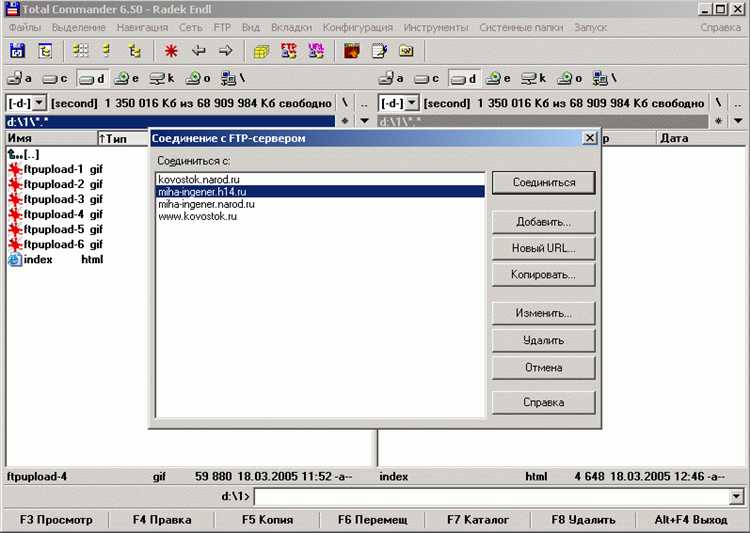
Task: Open right panel favorites asterisk button
Action: coord(718,121)
